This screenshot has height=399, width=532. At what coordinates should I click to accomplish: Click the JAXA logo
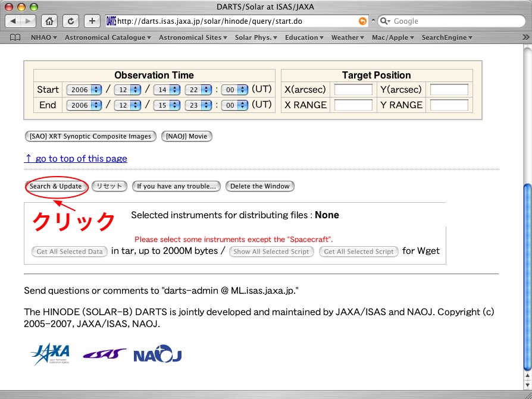click(x=50, y=354)
